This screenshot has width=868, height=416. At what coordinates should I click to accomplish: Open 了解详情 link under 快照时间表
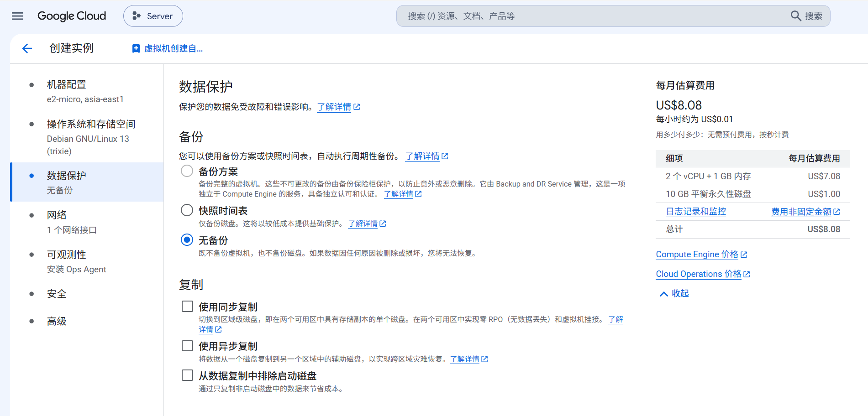pyautogui.click(x=367, y=224)
